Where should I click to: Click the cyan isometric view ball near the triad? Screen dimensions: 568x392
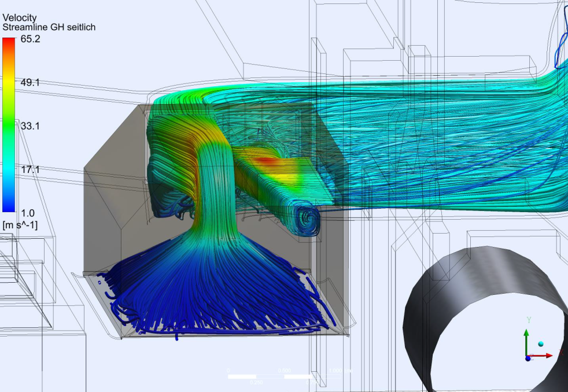pyautogui.click(x=541, y=343)
